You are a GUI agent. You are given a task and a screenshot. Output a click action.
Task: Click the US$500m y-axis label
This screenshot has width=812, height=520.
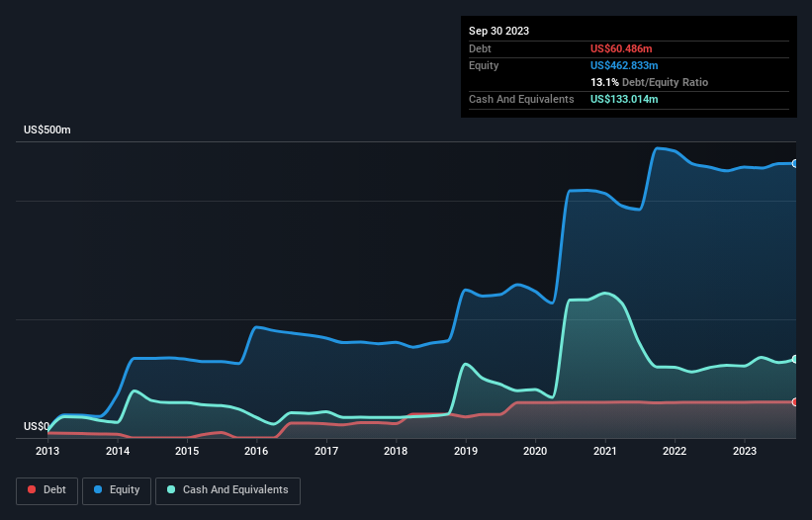coord(47,130)
